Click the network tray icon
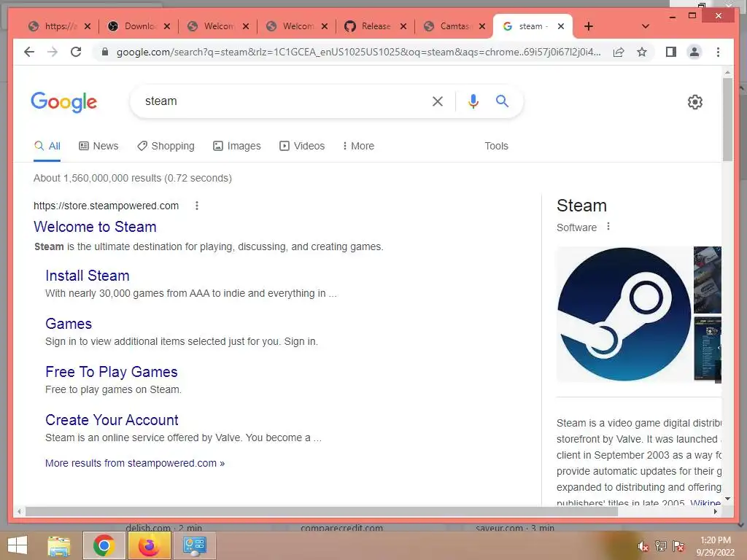The width and height of the screenshot is (747, 560). pos(660,546)
